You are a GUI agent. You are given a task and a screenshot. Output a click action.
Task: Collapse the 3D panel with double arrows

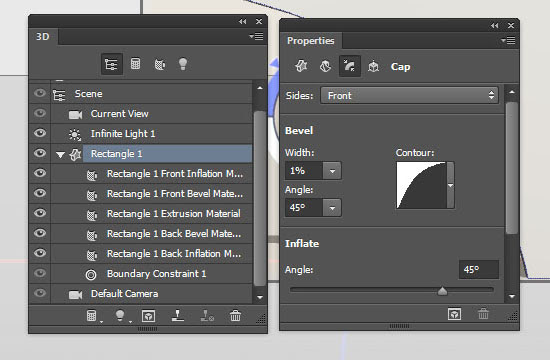pyautogui.click(x=242, y=21)
